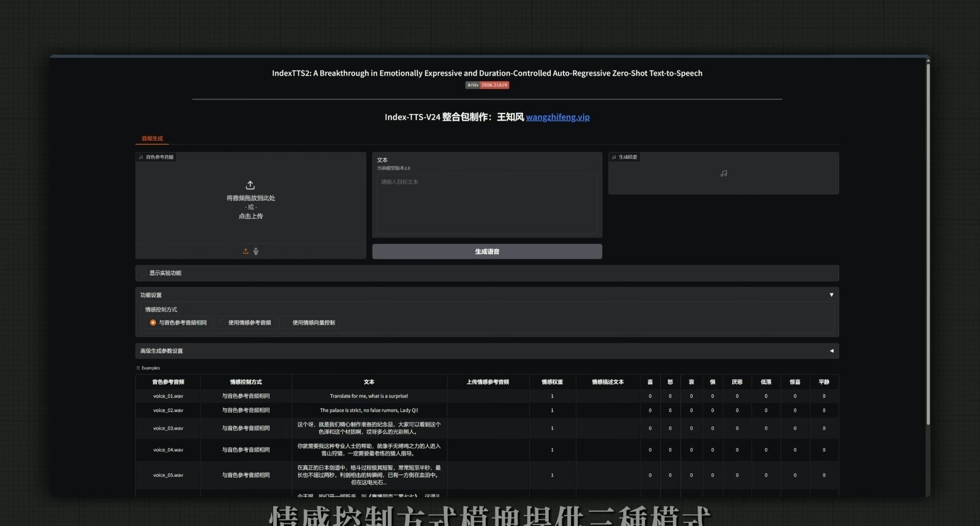Image resolution: width=980 pixels, height=526 pixels.
Task: Click 情感权重 value 1 in voice_05.wav row
Action: (552, 475)
